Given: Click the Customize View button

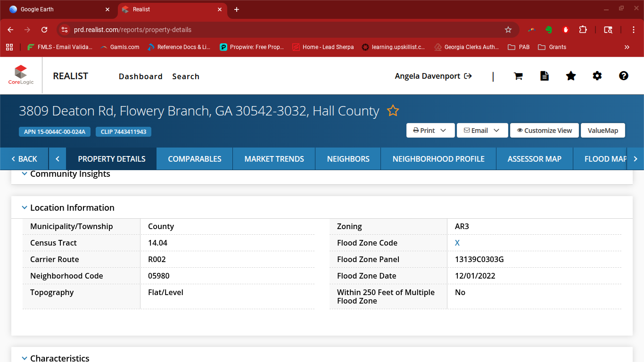Looking at the screenshot, I should pos(545,131).
